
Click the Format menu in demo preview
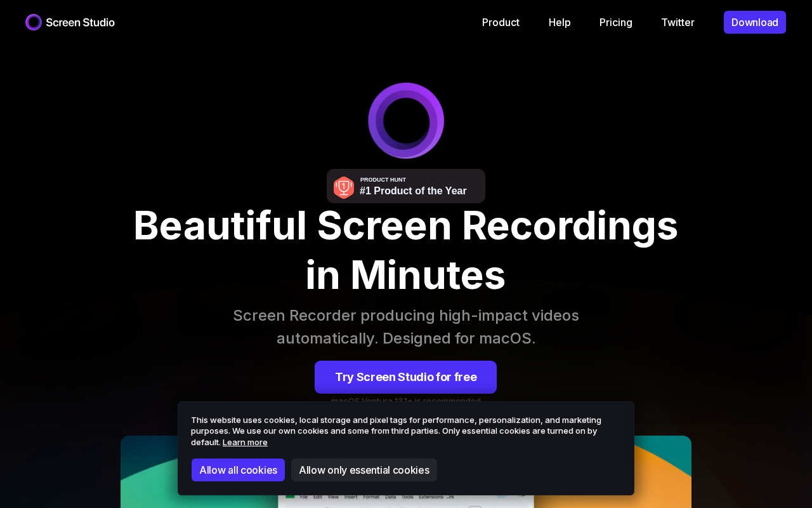(x=370, y=497)
